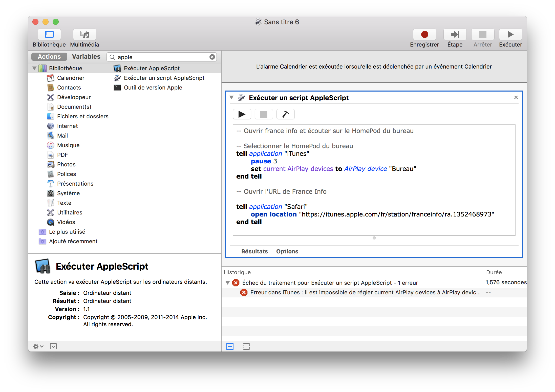Open the Bibliothèque panel in the toolbar

click(49, 38)
